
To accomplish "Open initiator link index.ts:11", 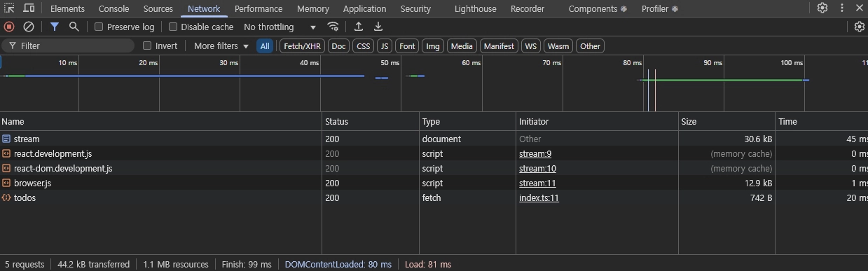I will [x=539, y=197].
